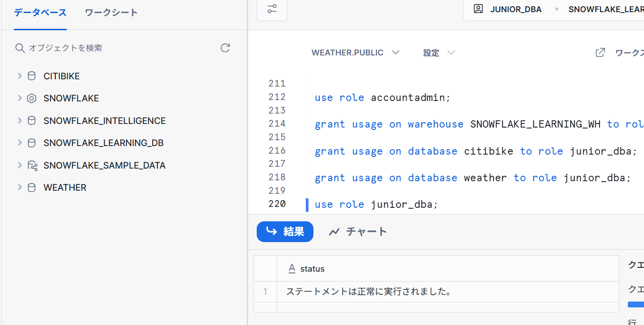Select SNOWFLAKE_SAMPLE_DATA in the tree

[x=104, y=165]
